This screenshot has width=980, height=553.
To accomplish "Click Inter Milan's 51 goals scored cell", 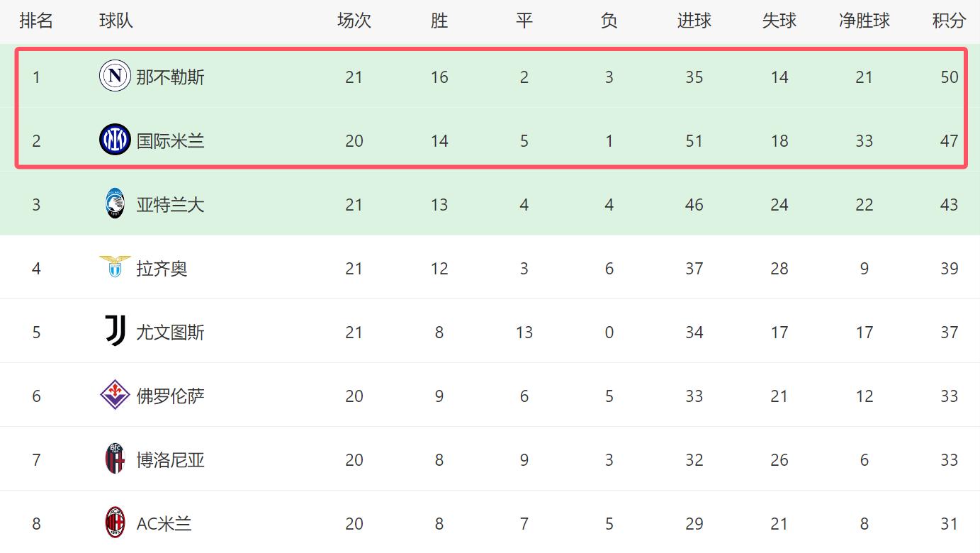I will (x=694, y=141).
